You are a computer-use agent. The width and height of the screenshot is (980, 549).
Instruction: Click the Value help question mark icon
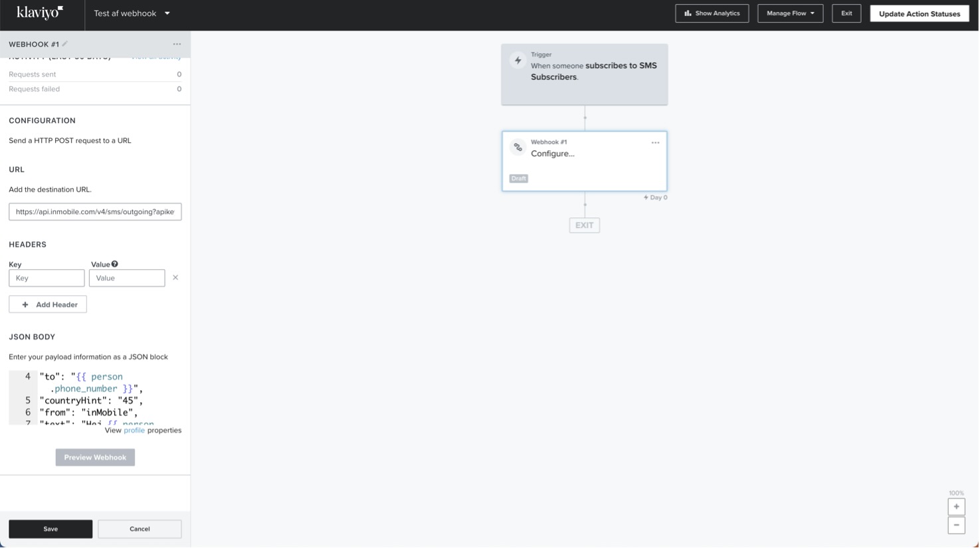pos(115,265)
